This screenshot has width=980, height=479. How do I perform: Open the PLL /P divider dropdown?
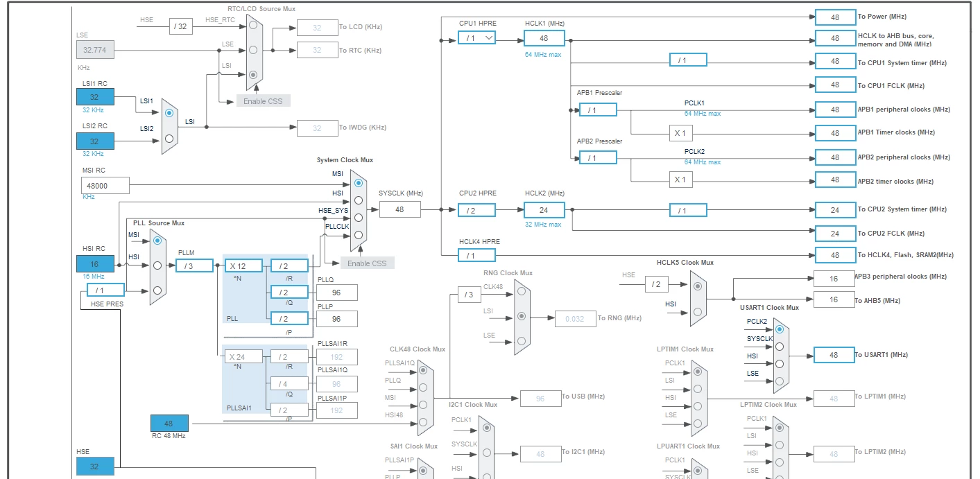(x=289, y=319)
